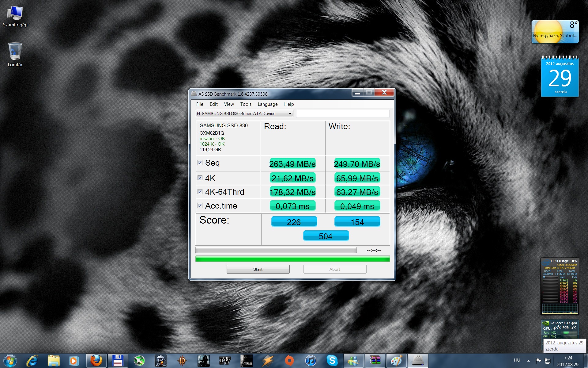The height and width of the screenshot is (368, 588).
Task: Open Winamp lightning bolt taskbar icon
Action: pyautogui.click(x=268, y=361)
